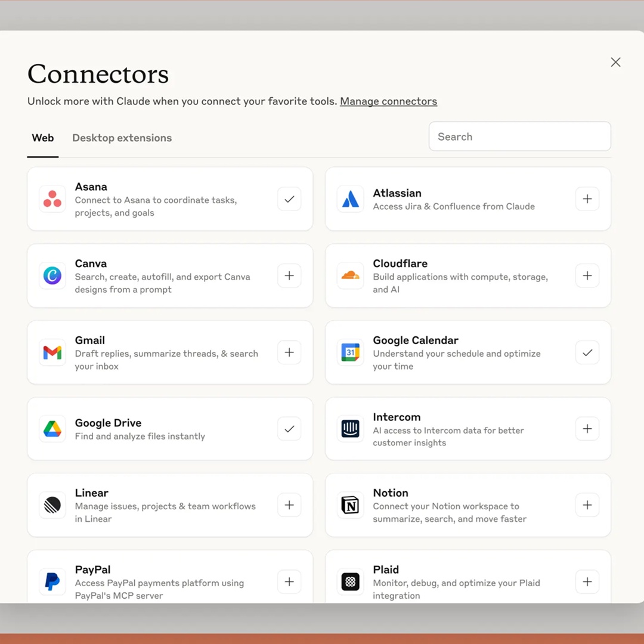Select the Notion connector title

point(391,493)
